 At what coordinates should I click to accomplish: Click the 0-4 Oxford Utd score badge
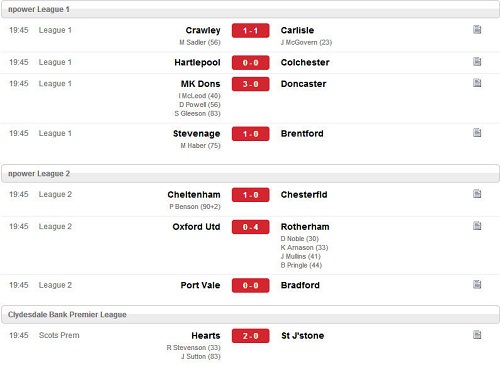[x=251, y=227]
